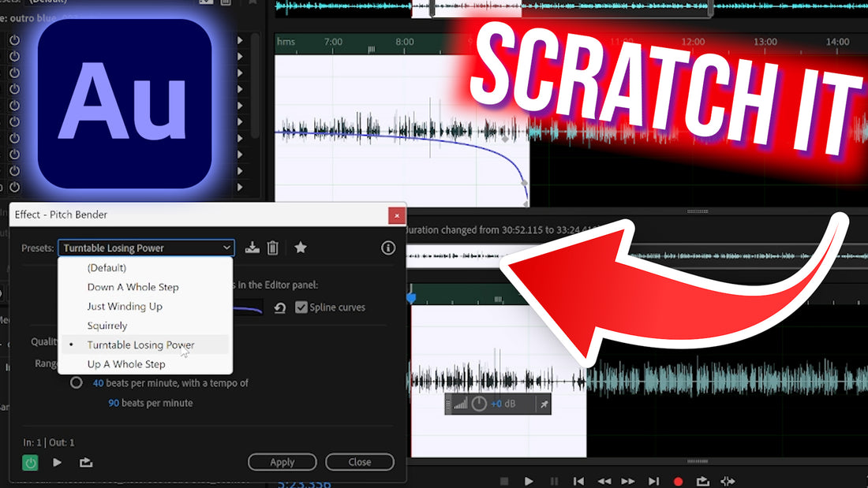This screenshot has height=488, width=868.
Task: Rewind using the transport rewind button
Action: (604, 482)
